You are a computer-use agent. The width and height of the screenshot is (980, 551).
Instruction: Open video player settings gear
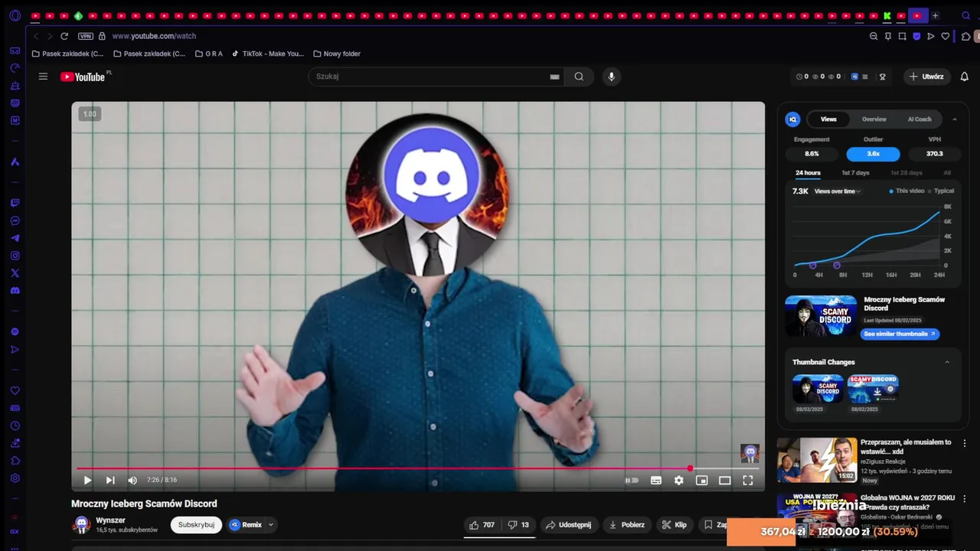(x=678, y=480)
